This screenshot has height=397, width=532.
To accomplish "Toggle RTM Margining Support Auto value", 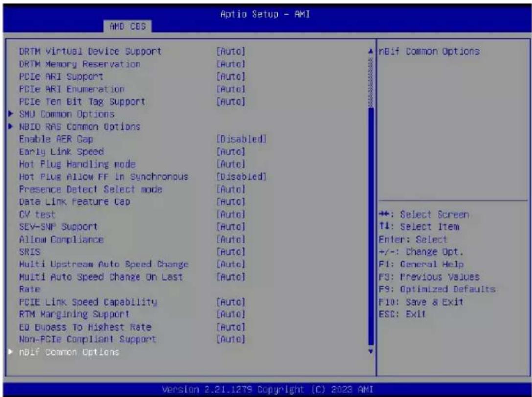I will tap(231, 314).
